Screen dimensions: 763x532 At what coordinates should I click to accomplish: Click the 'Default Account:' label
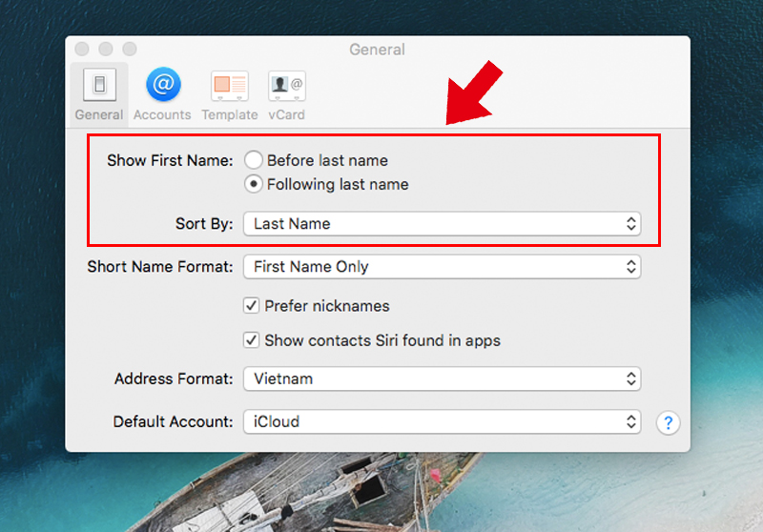(174, 421)
